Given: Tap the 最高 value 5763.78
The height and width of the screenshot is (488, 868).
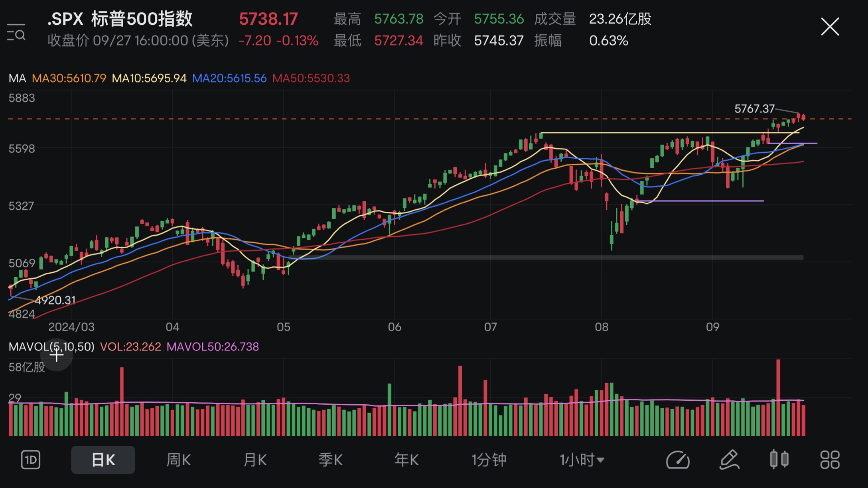Looking at the screenshot, I should pos(399,19).
